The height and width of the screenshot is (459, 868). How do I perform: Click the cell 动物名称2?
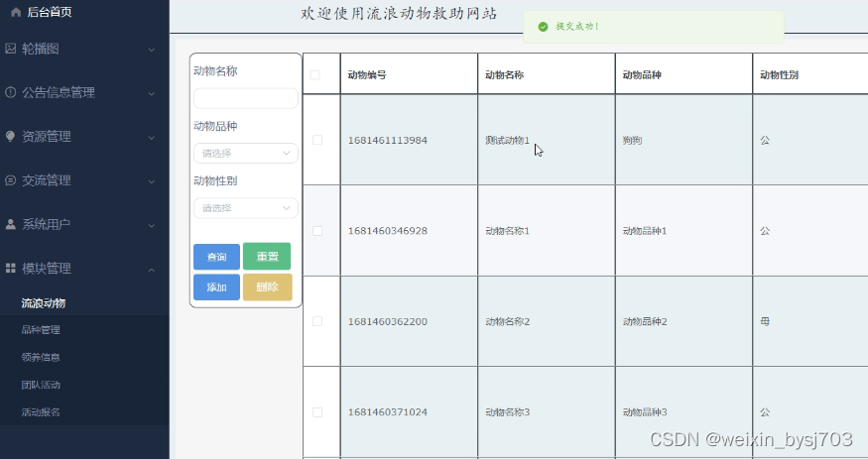click(507, 321)
